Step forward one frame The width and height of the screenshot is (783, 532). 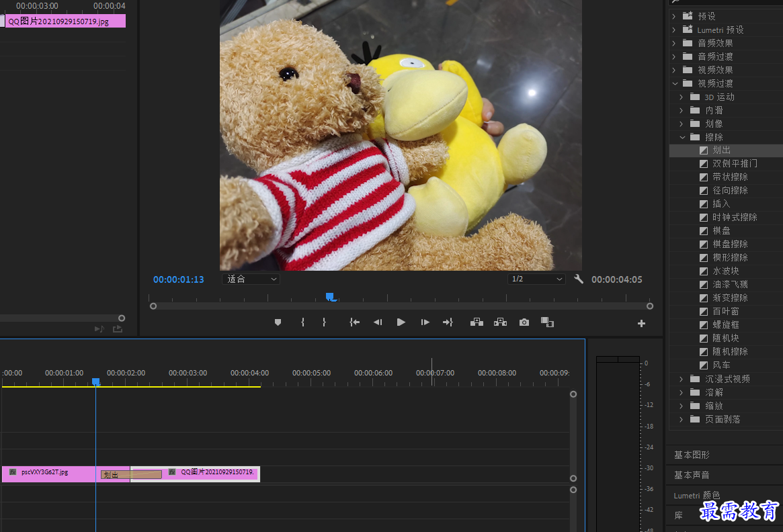425,322
